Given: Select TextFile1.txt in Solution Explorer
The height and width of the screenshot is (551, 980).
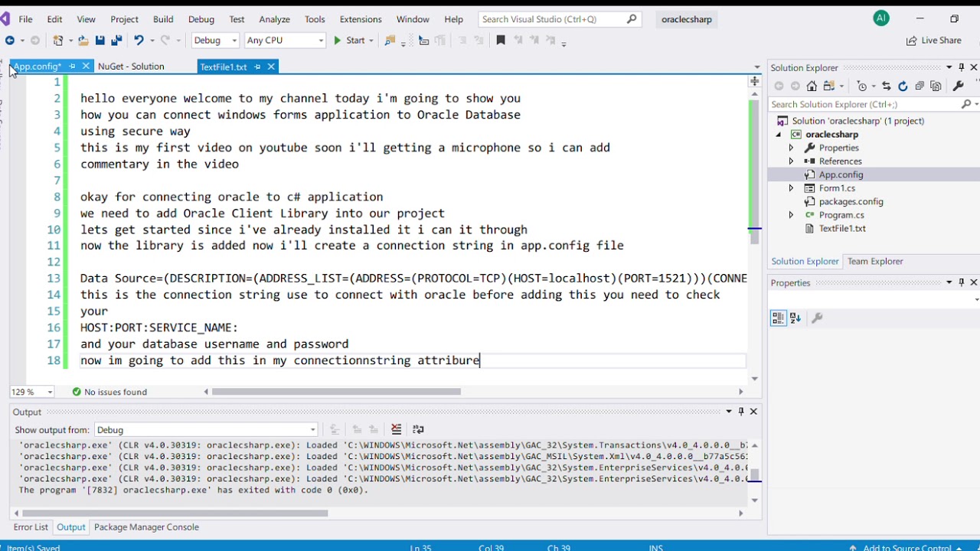Looking at the screenshot, I should (x=842, y=229).
